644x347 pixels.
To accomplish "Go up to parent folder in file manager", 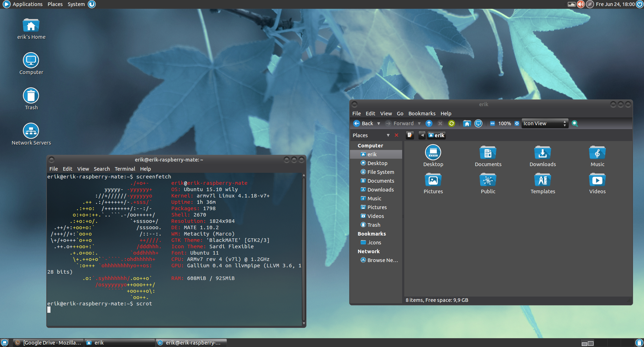I will [429, 123].
